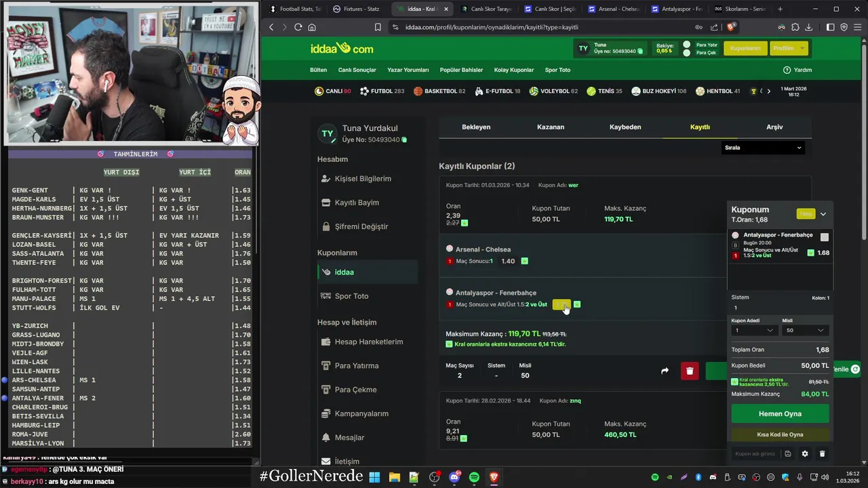Share the first coupon with arrow icon
Viewport: 868px width, 488px height.
coord(665,371)
